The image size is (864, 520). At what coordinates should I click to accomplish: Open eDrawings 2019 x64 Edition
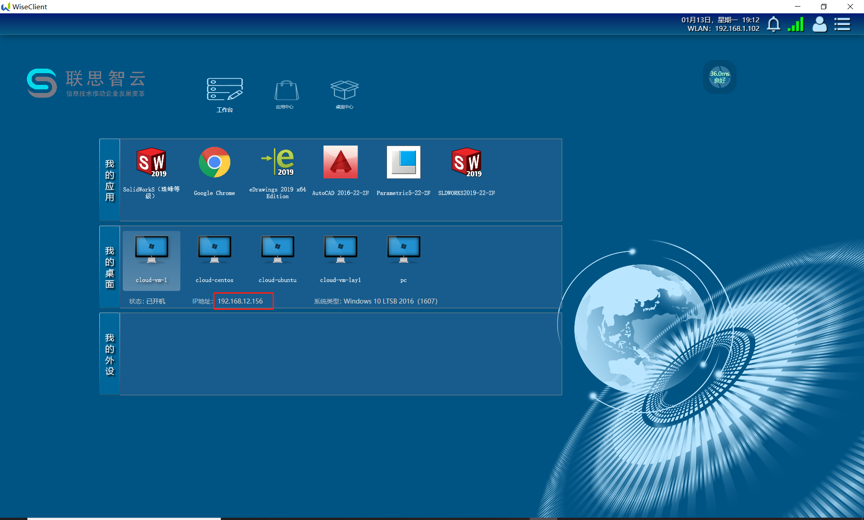(277, 163)
